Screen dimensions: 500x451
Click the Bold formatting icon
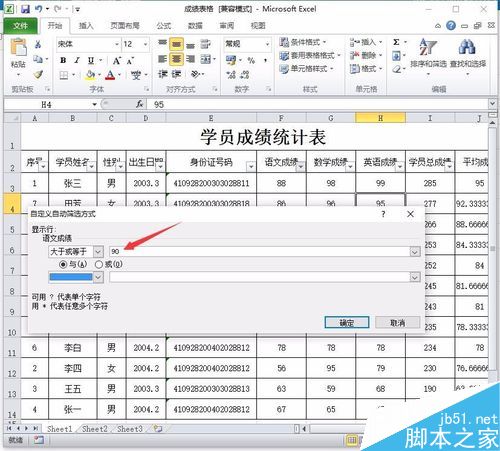(x=63, y=61)
